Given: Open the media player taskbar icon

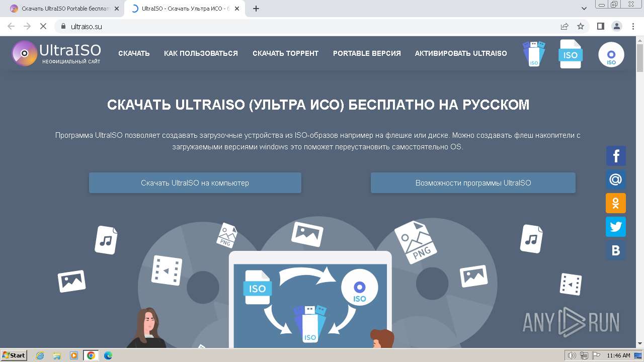Looking at the screenshot, I should point(74,355).
